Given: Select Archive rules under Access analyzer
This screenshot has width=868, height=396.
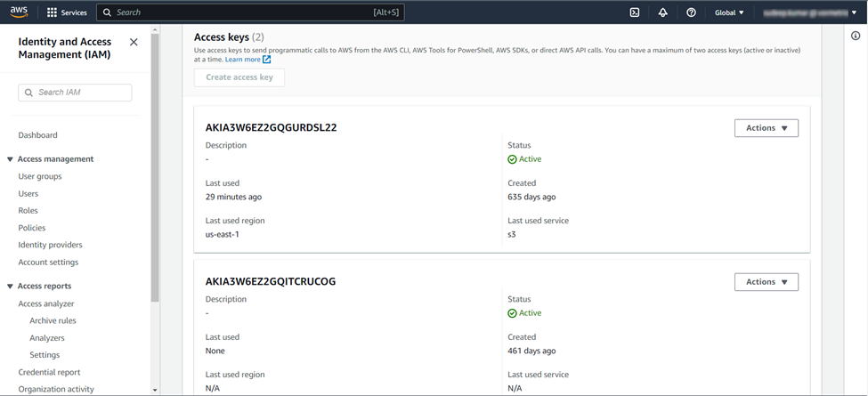Looking at the screenshot, I should 53,320.
